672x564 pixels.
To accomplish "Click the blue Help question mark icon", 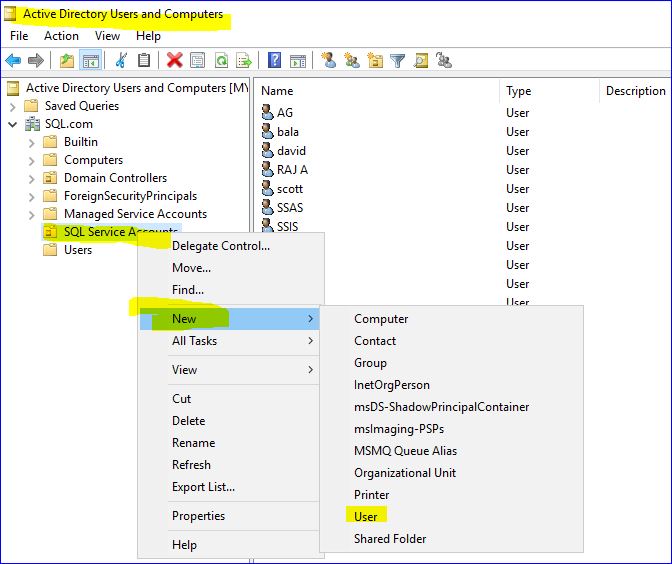I will click(x=274, y=61).
